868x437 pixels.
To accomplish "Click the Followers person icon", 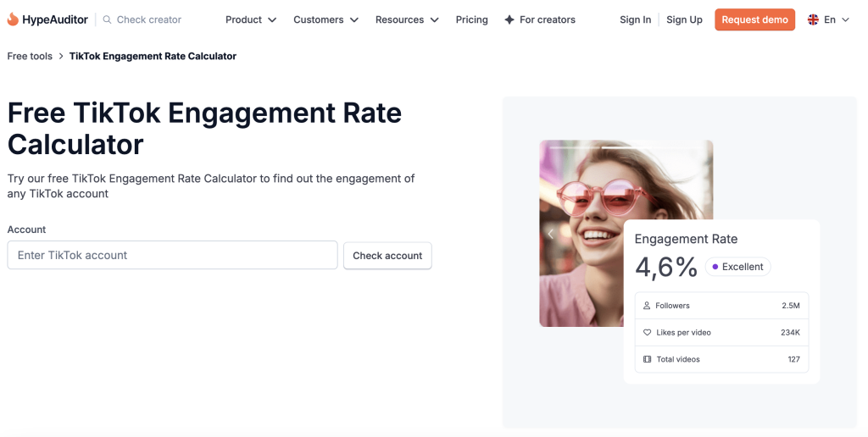I will 647,306.
